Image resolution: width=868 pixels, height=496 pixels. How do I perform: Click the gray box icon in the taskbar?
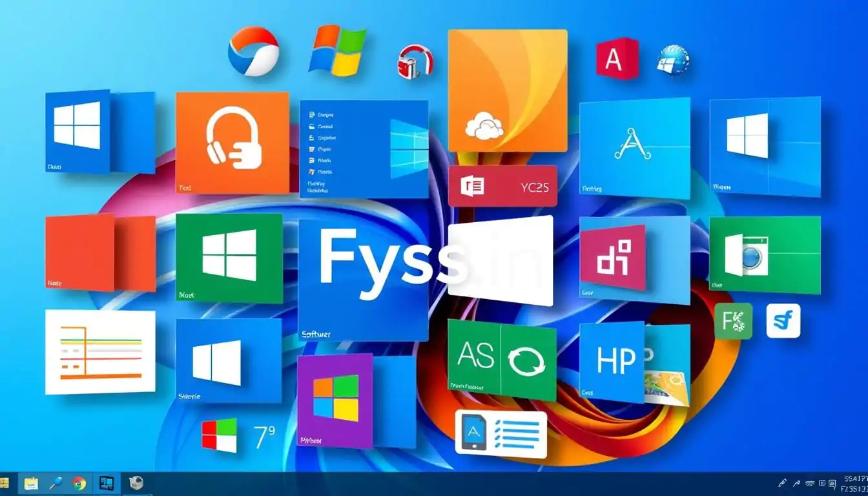(136, 483)
